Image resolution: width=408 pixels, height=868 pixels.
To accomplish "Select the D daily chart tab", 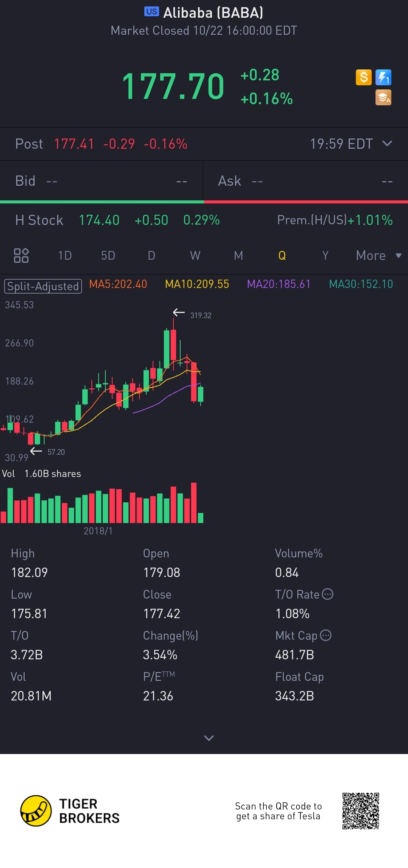I will [x=151, y=255].
